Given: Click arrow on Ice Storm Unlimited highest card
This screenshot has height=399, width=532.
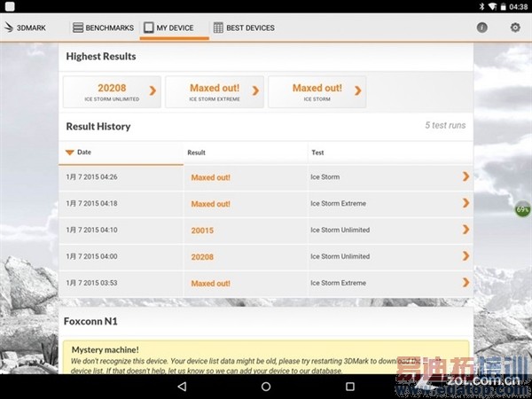Looking at the screenshot, I should pyautogui.click(x=153, y=90).
